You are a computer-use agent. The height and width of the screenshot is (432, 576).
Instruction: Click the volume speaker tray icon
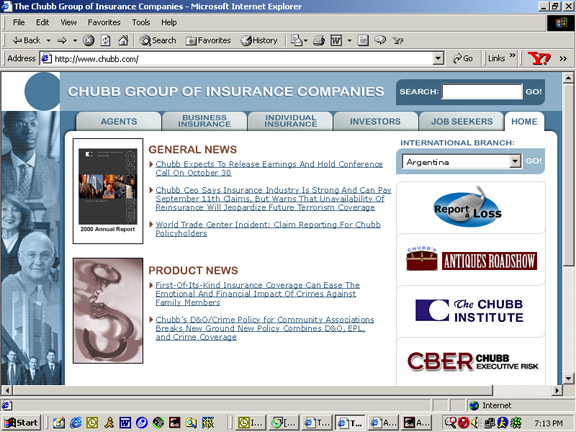(x=476, y=423)
